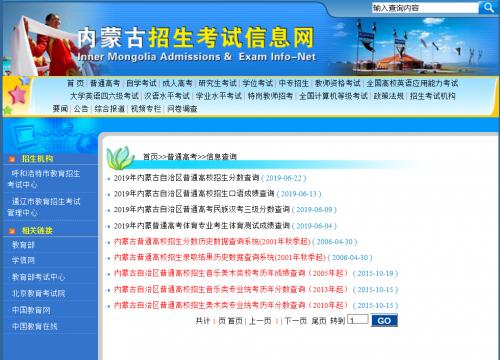Open the 2019年普通高校招生口语成绩查询 link
This screenshot has height=360, width=500.
click(x=194, y=194)
